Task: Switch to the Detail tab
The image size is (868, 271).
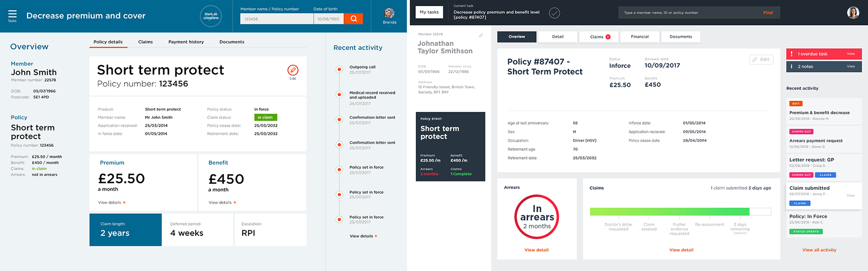Action: (x=558, y=37)
